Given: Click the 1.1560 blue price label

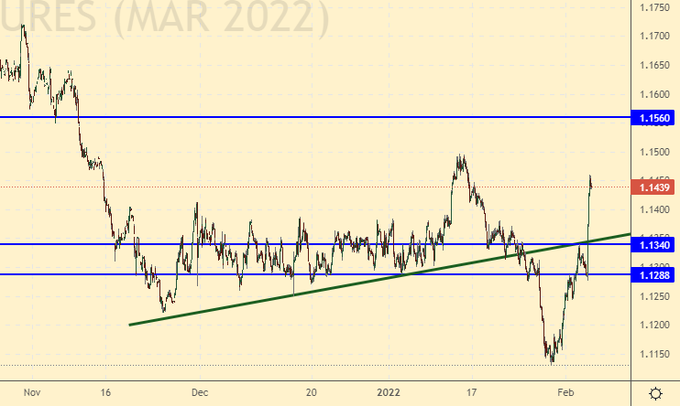Looking at the screenshot, I should coord(654,118).
